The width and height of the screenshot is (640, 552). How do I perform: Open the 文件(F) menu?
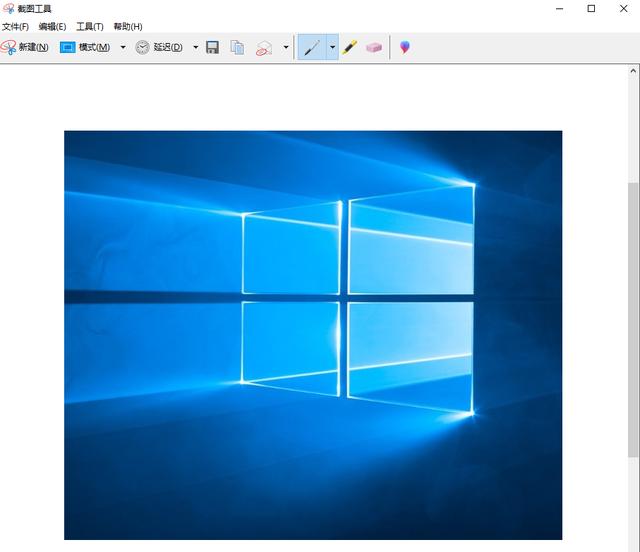point(16,27)
